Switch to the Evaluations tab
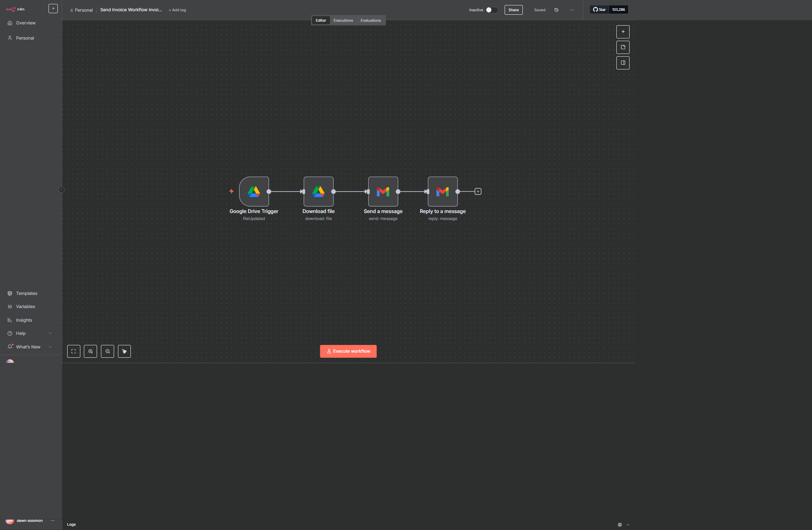This screenshot has width=812, height=530. click(370, 21)
